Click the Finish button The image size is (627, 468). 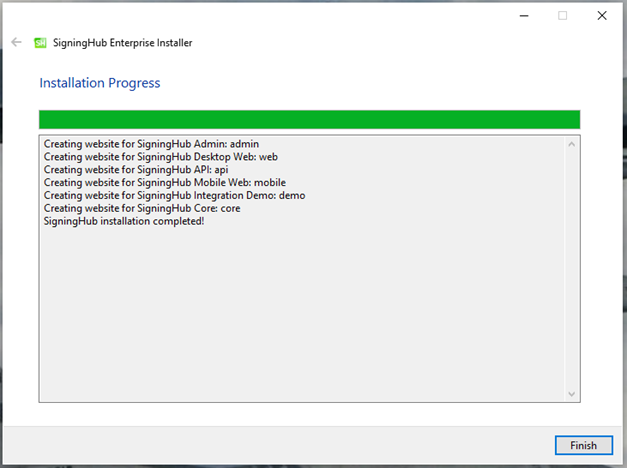pos(583,445)
